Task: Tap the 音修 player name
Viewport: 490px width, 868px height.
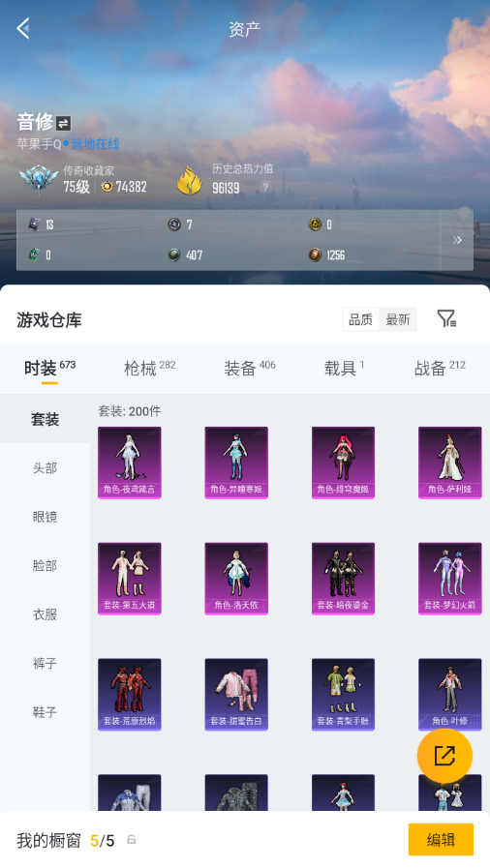Action: [35, 122]
